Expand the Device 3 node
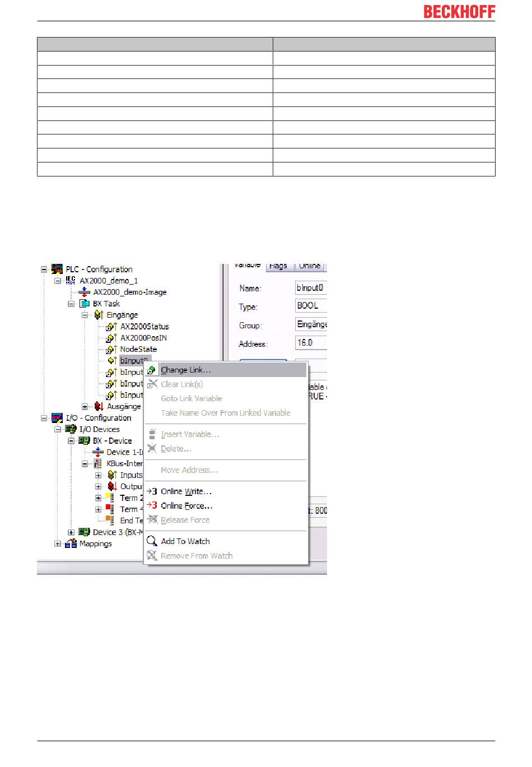The height and width of the screenshot is (767, 532). (x=71, y=532)
